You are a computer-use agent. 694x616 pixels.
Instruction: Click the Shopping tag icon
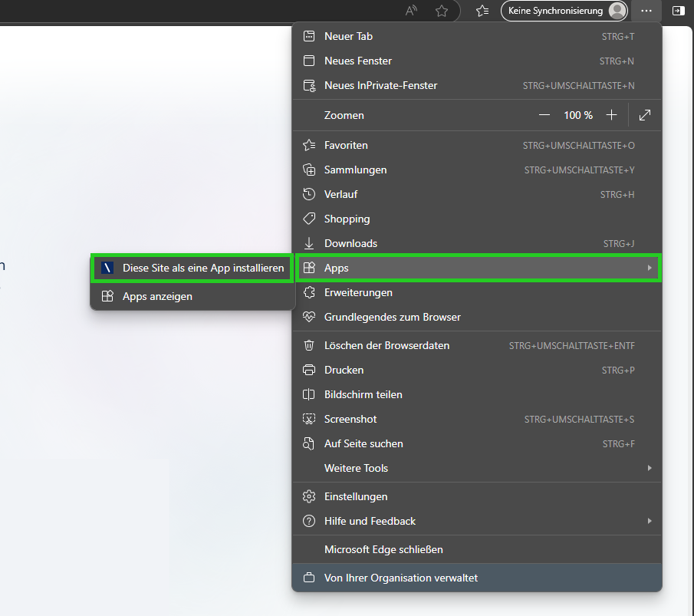click(309, 219)
